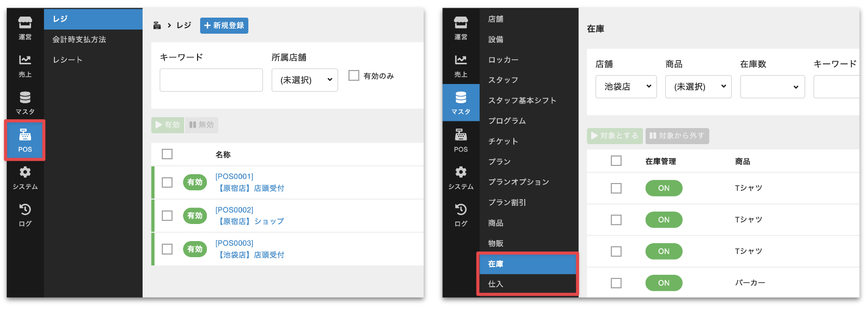
Task: Expand the 所属店舗 dropdown
Action: point(305,80)
